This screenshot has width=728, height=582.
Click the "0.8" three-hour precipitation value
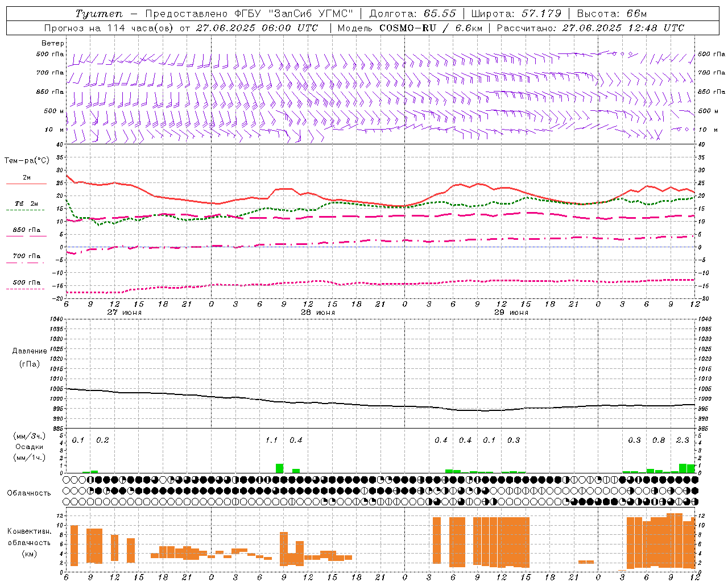(659, 440)
